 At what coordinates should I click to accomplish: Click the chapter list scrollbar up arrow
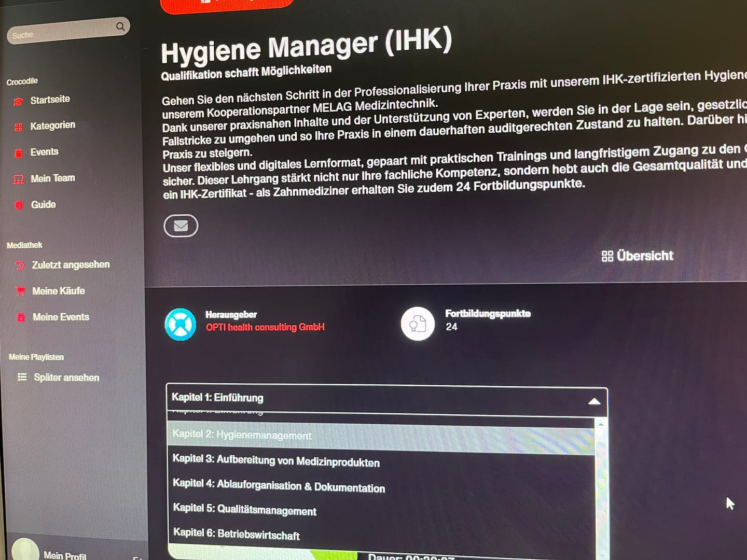tap(601, 424)
